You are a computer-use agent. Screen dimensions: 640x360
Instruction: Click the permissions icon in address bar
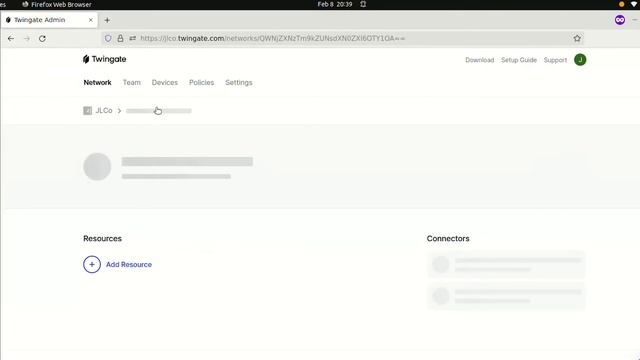[x=133, y=38]
